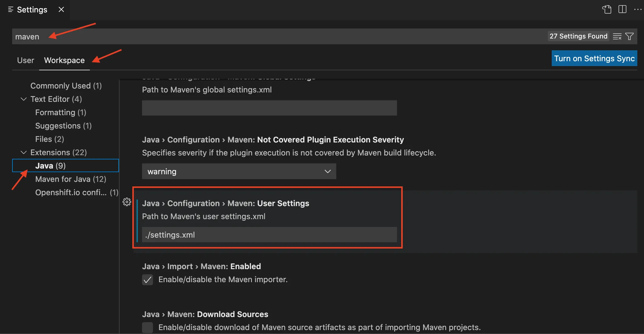This screenshot has height=334, width=644.
Task: Switch to the User settings tab
Action: click(25, 60)
